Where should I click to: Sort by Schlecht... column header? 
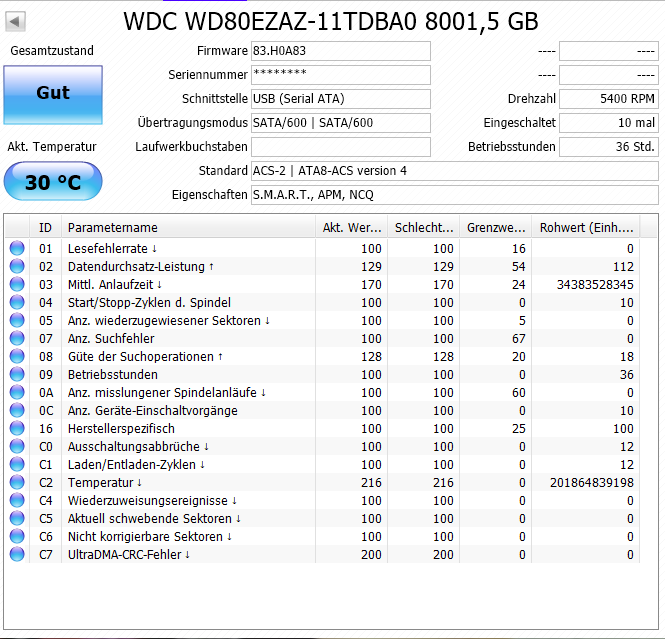(424, 228)
